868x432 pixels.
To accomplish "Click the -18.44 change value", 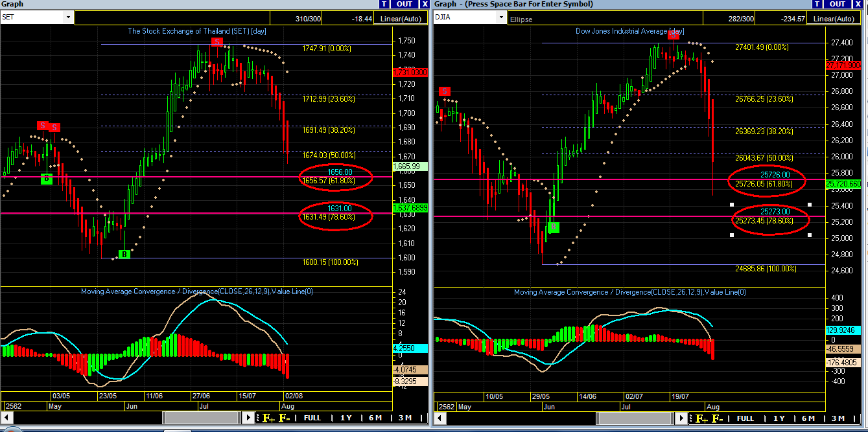I will point(362,19).
